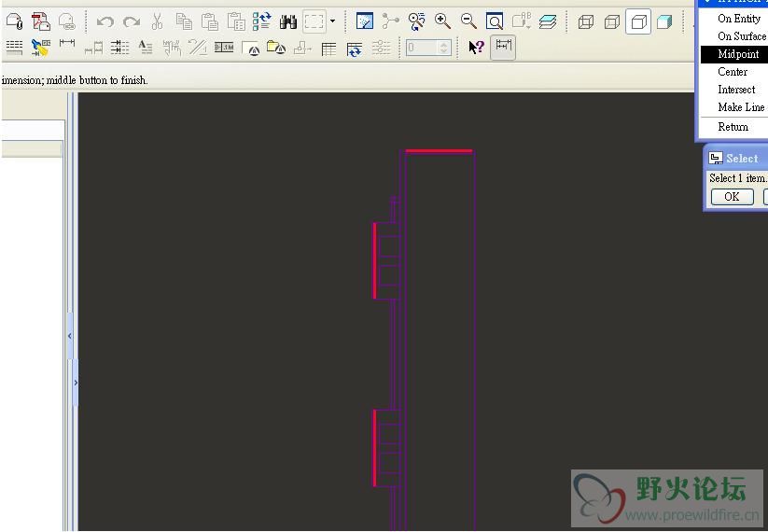Click the Repaint screen icon
768x532 pixels.
point(365,21)
